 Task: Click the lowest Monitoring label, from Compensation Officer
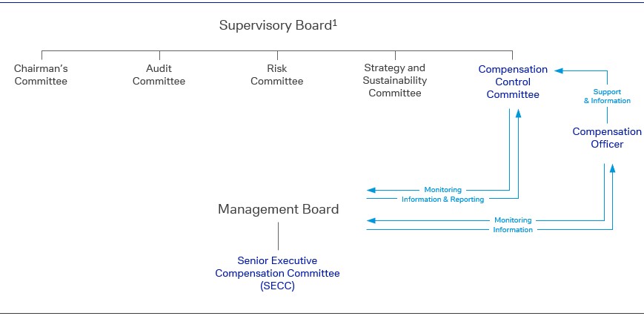point(513,220)
